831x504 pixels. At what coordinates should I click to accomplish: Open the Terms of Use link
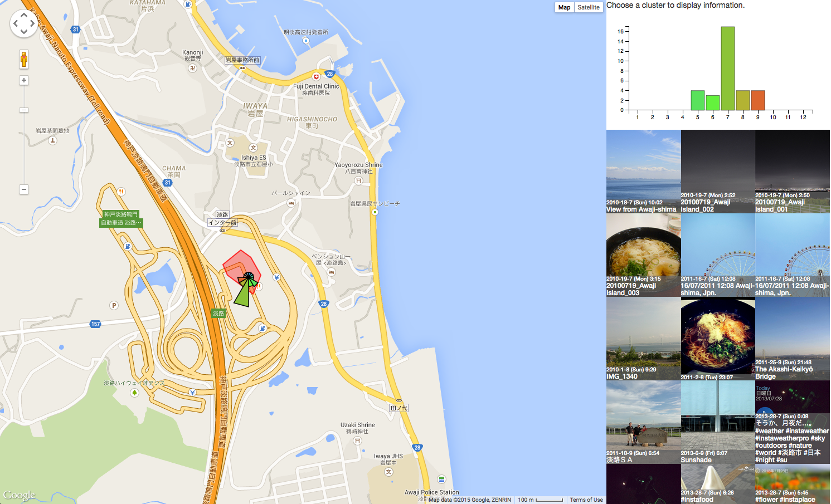(586, 500)
